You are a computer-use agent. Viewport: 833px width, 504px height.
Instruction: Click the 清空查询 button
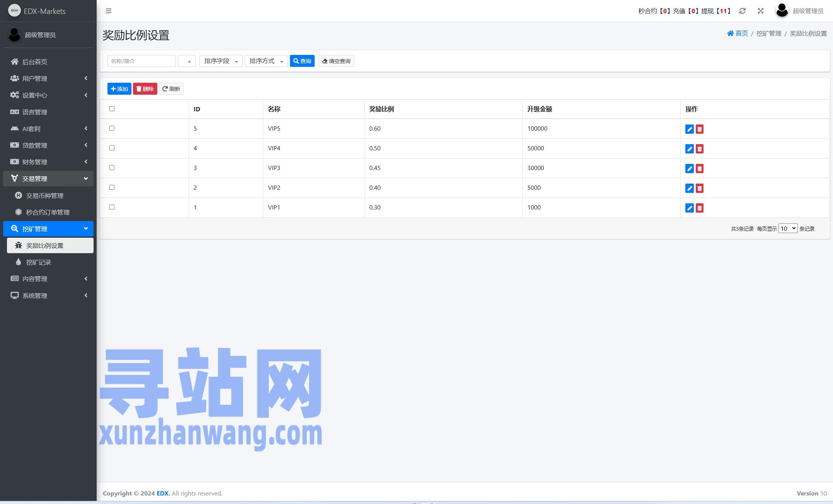pos(336,61)
